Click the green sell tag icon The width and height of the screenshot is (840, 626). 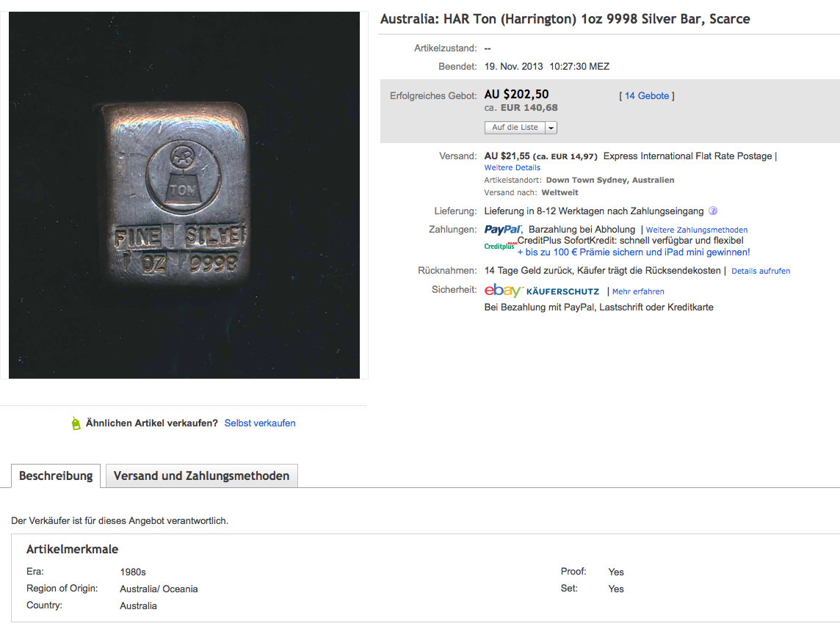[x=76, y=423]
